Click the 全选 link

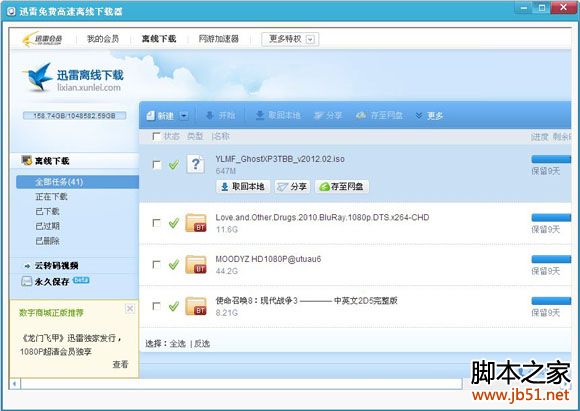point(178,344)
